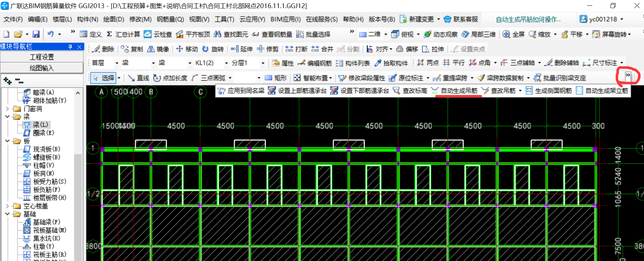Open 查改标高 tool
This screenshot has height=261, width=644.
tap(410, 91)
